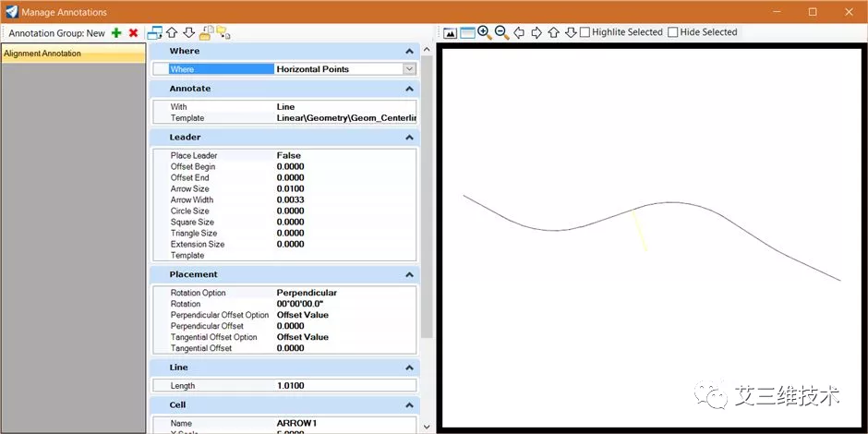
Task: Collapse the Leader section
Action: click(409, 138)
